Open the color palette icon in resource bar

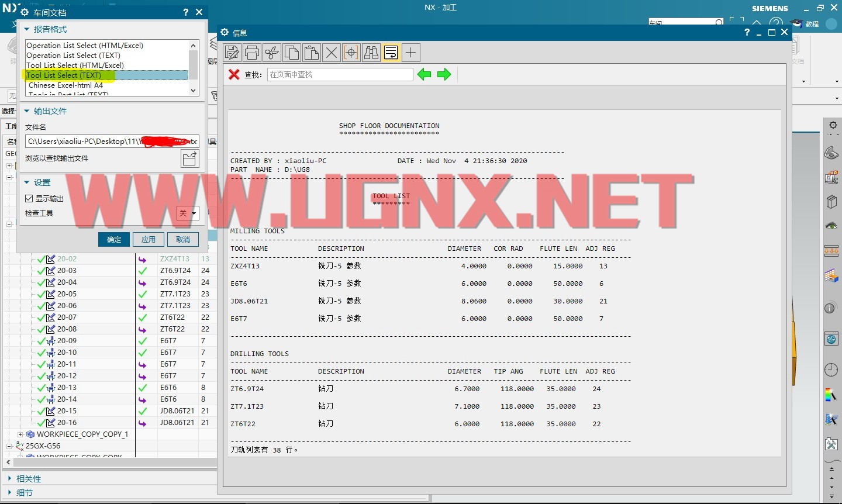pyautogui.click(x=831, y=395)
